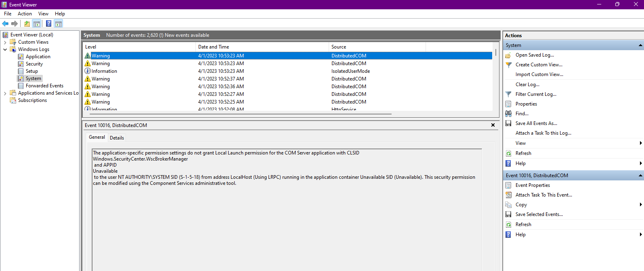
Task: Click the Subscriptions folder icon in tree
Action: (13, 100)
